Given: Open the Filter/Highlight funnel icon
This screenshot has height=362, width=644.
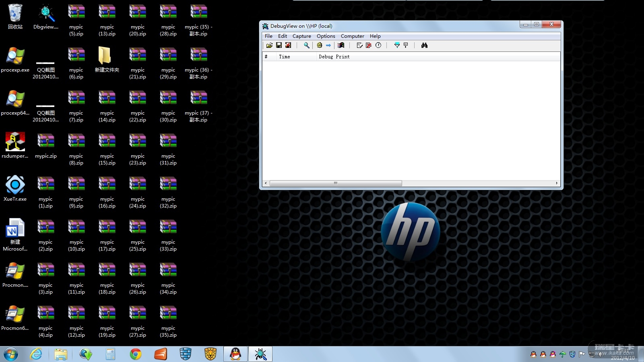Looking at the screenshot, I should tap(397, 45).
